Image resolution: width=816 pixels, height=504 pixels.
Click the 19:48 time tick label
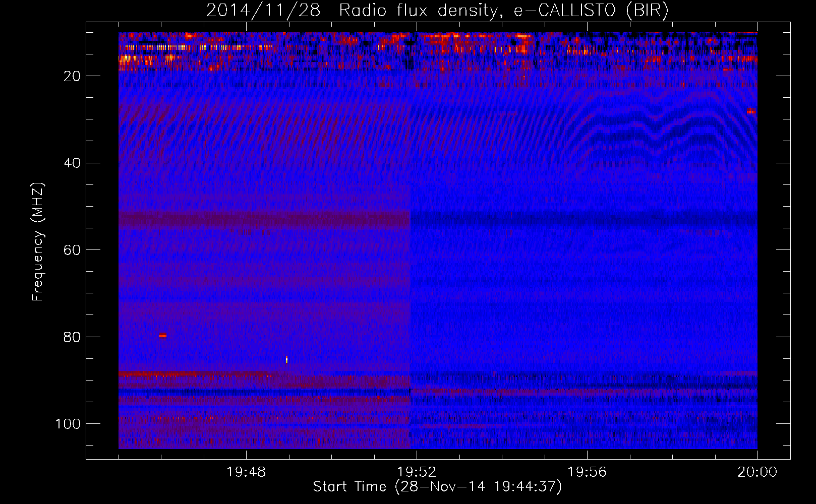(246, 472)
